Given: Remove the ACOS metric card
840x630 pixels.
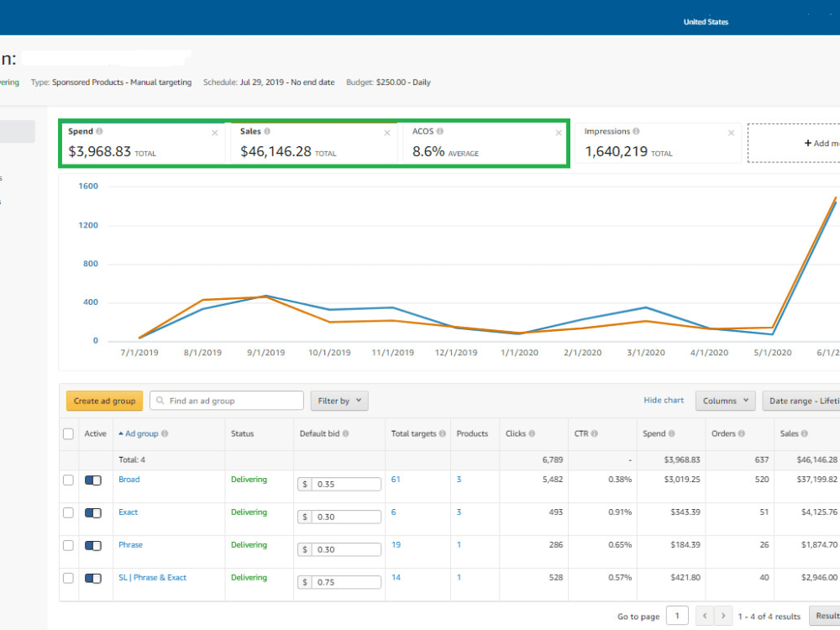Looking at the screenshot, I should (559, 133).
